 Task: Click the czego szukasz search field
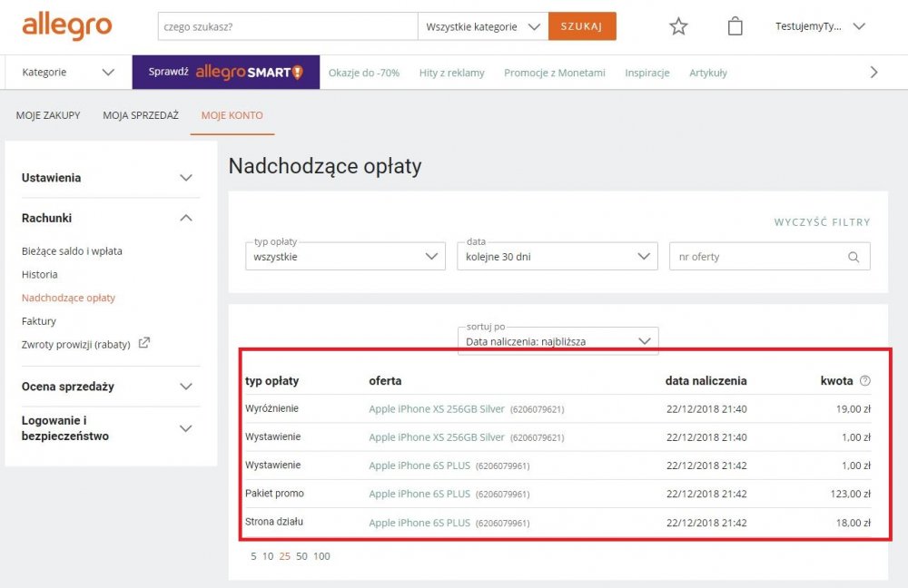click(x=288, y=26)
